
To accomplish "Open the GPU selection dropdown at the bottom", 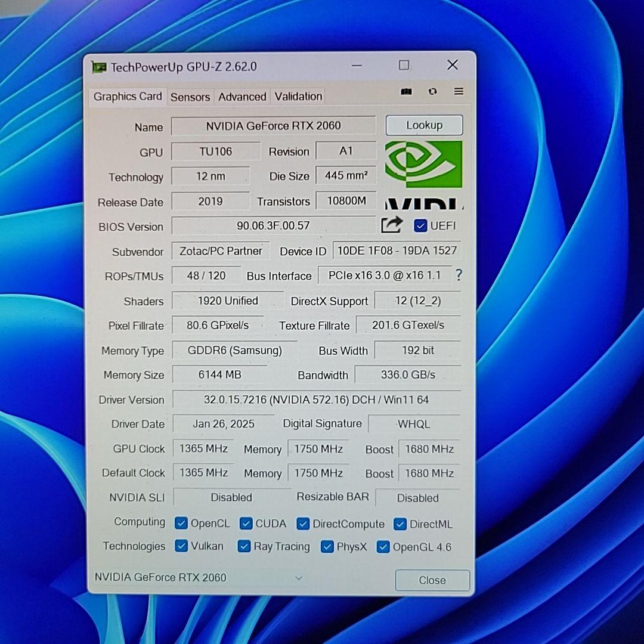I will point(299,578).
